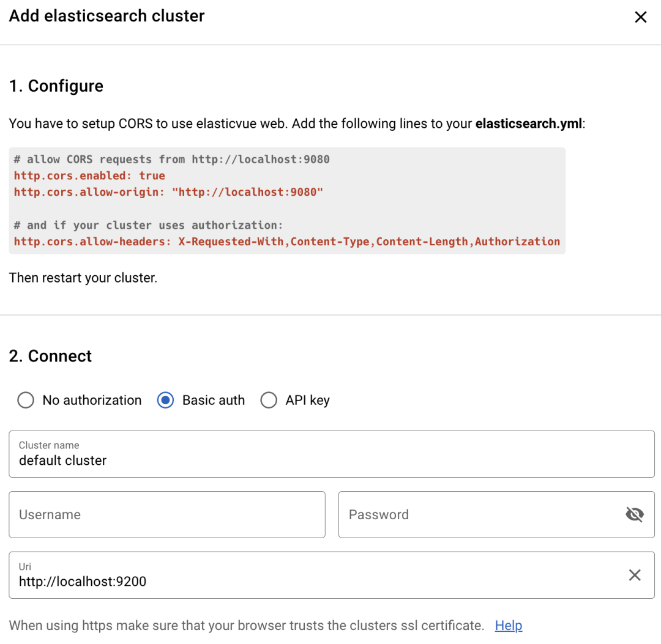Click the 2. Connect section heading
This screenshot has width=661, height=644.
coord(51,355)
